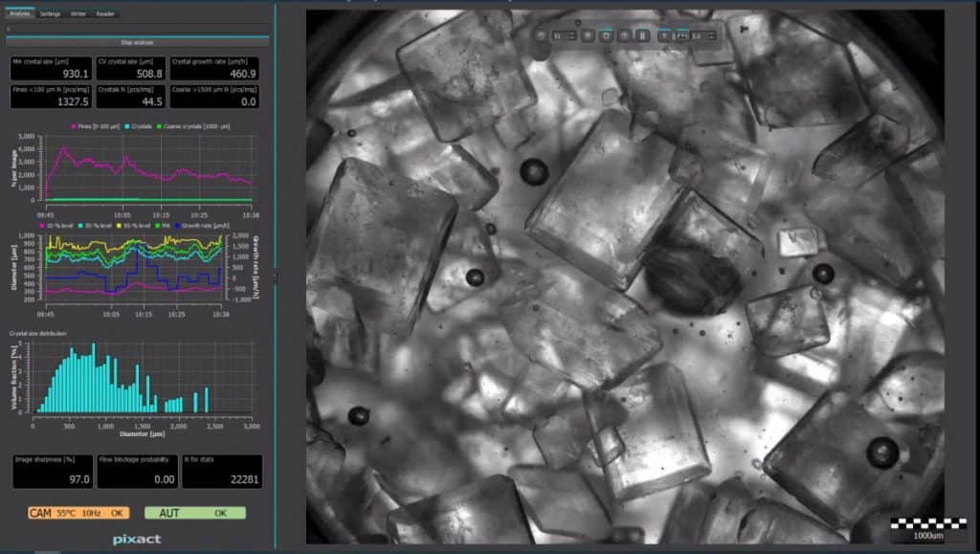
Task: Click the orange CAM status indicator
Action: (78, 513)
